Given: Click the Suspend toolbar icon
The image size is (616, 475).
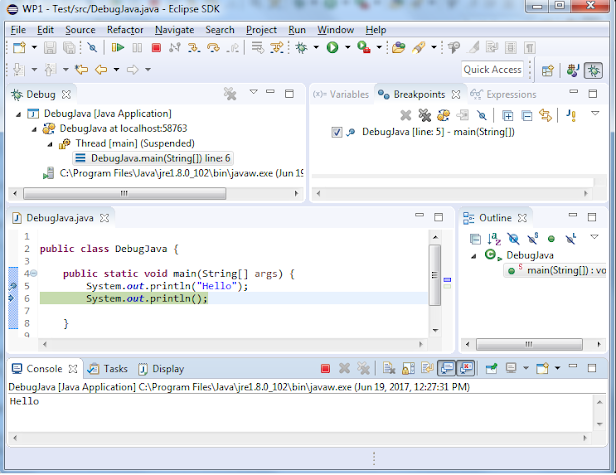Looking at the screenshot, I should (x=137, y=48).
